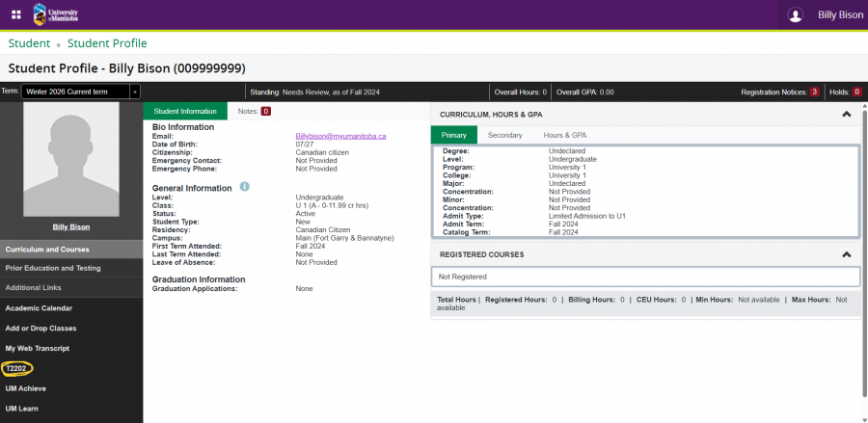Screen dimensions: 868x423
Task: Click the General Information info icon
Action: coord(245,186)
